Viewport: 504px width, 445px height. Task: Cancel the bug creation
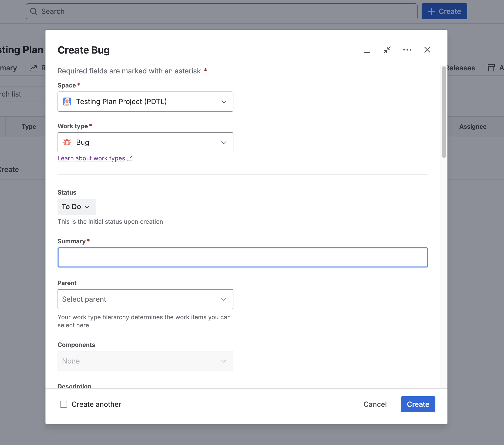(x=375, y=404)
